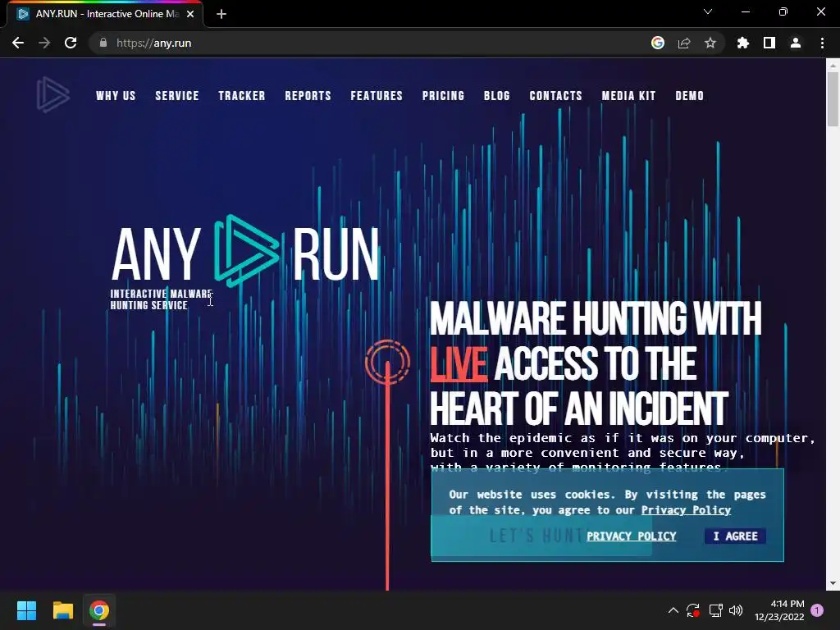Open the DEMO link
The image size is (840, 630).
689,96
